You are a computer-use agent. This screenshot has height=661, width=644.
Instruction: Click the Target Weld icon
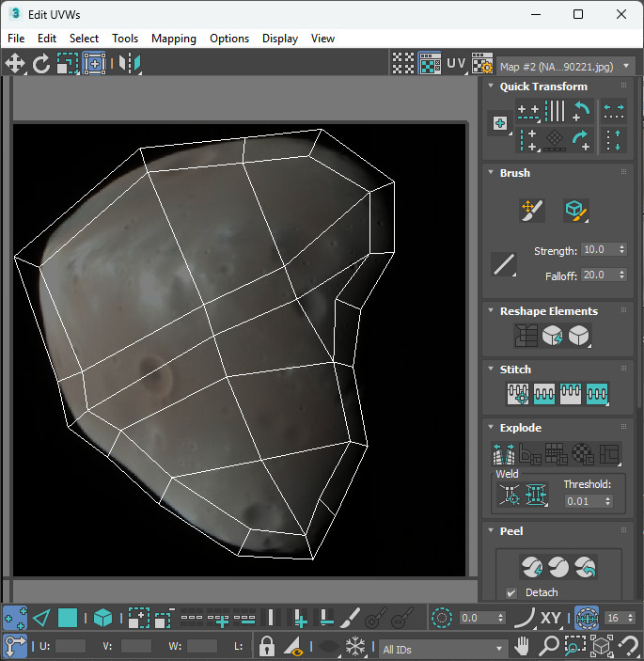click(x=510, y=495)
